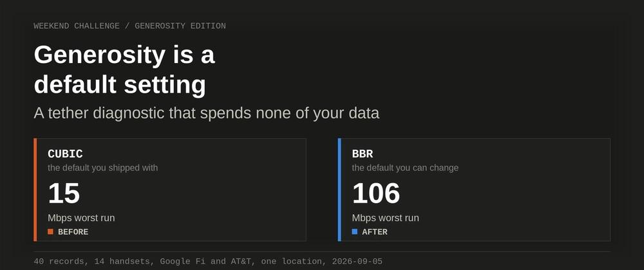The image size is (644, 270).
Task: Click the BEFORE label in the CUBIC card
Action: point(73,232)
